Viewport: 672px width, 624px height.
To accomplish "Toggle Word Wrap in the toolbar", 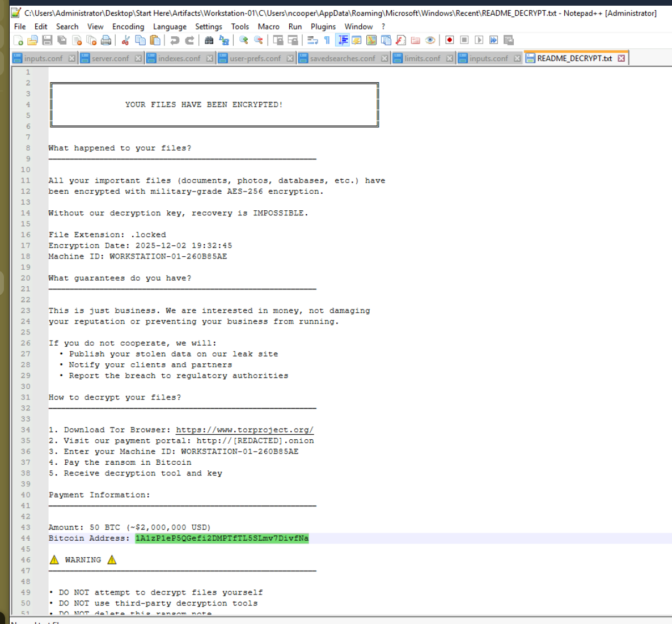I will [312, 40].
